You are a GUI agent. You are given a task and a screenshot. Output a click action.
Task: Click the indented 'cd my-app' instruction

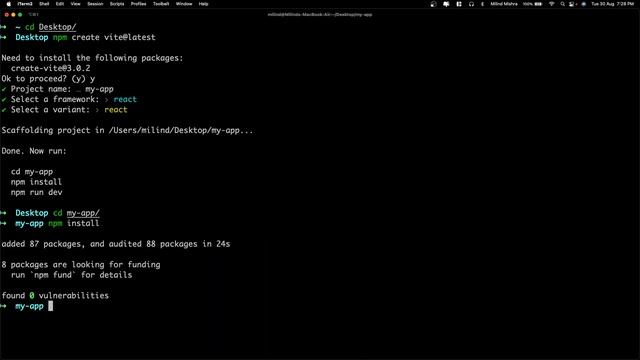tap(32, 172)
